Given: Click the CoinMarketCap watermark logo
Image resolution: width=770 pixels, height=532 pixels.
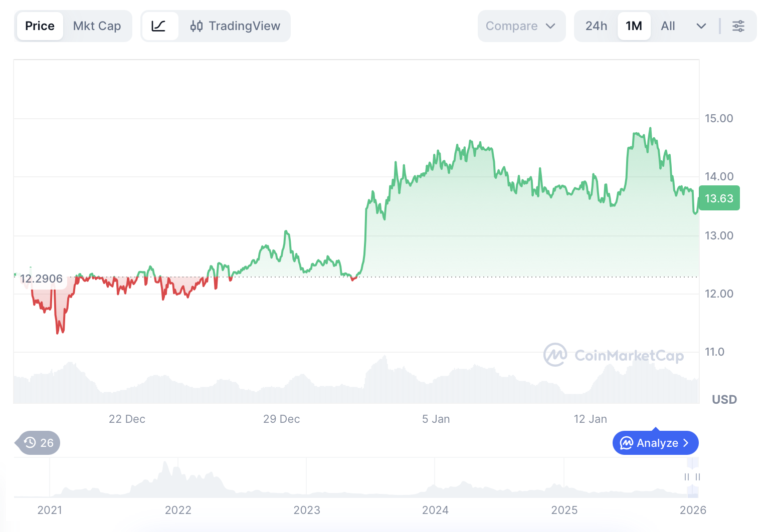Looking at the screenshot, I should tap(555, 355).
